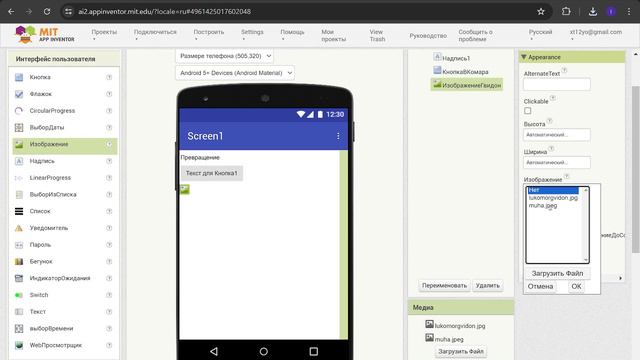This screenshot has height=360, width=640.
Task: Click the image placeholder in phone preview
Action: (x=184, y=189)
